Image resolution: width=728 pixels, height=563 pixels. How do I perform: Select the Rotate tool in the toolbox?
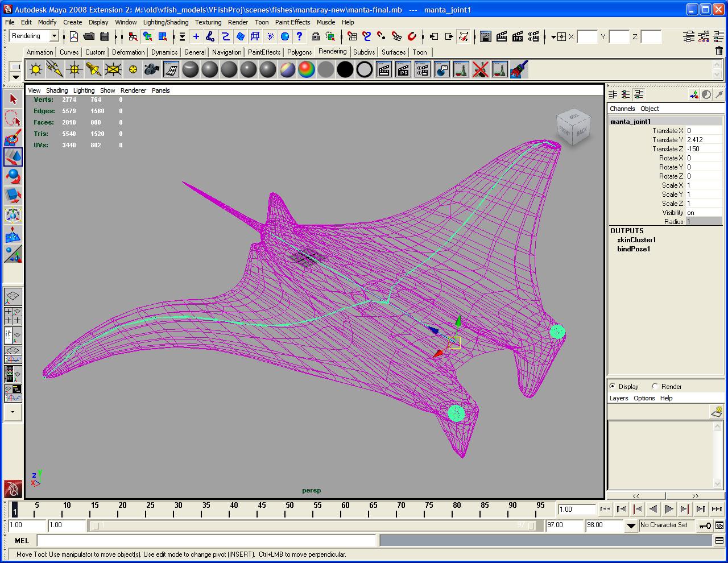(14, 176)
